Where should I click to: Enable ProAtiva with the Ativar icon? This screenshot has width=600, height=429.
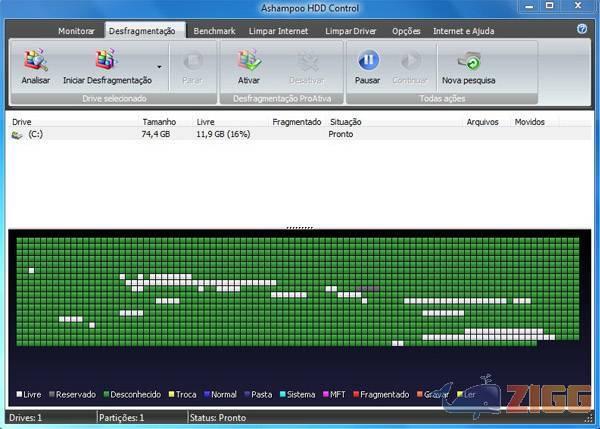(x=249, y=62)
